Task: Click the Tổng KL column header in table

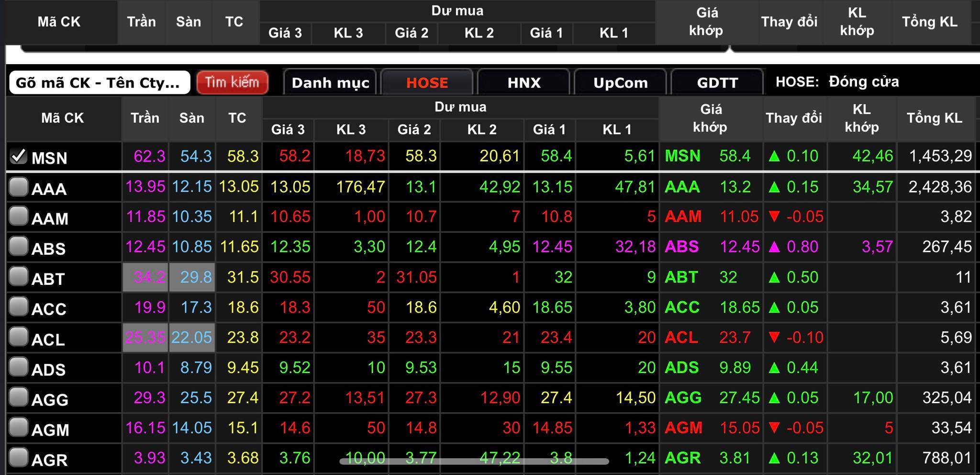Action: point(935,118)
